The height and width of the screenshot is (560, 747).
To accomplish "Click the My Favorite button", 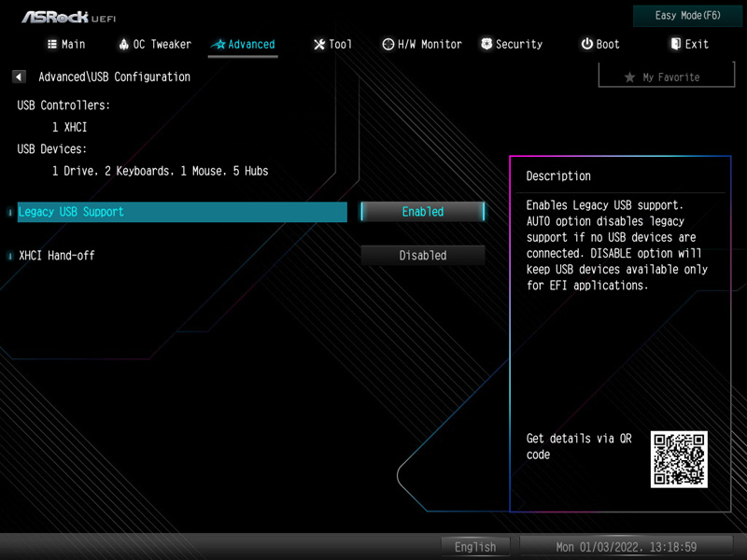I will pos(667,77).
